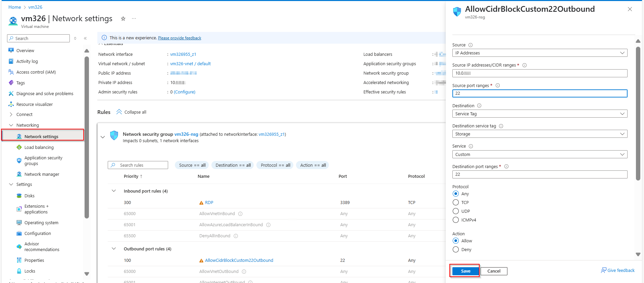
Task: Click the Disks icon
Action: pyautogui.click(x=19, y=196)
